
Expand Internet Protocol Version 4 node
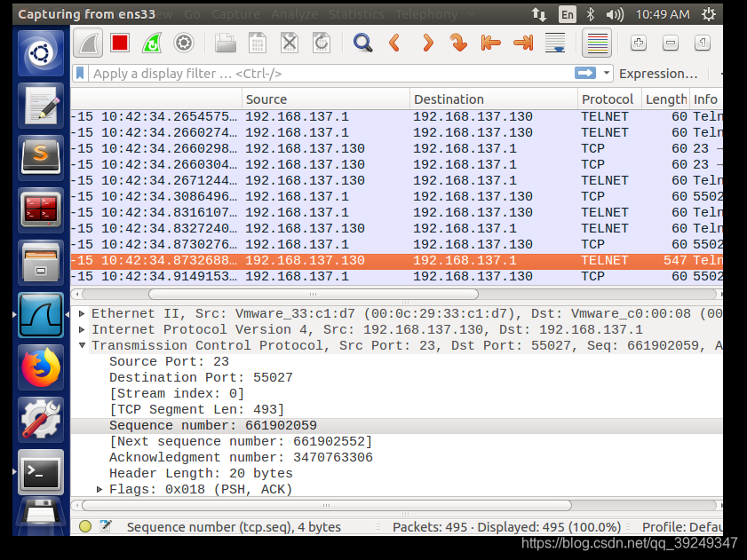pos(82,329)
